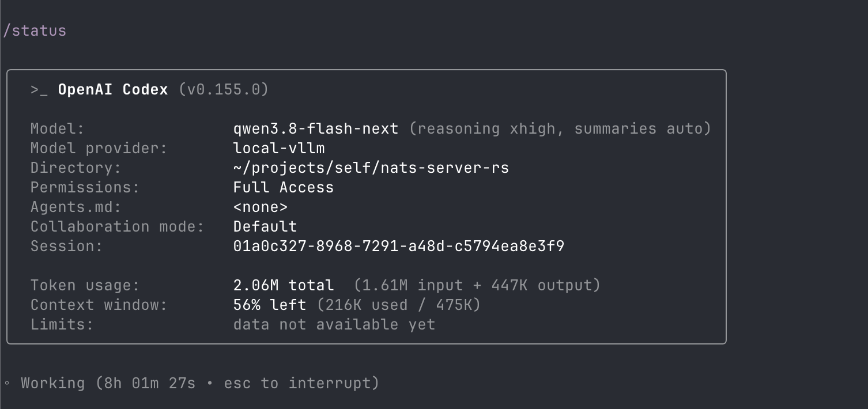Click the working spinner bullet before Working
868x409 pixels.
point(7,383)
